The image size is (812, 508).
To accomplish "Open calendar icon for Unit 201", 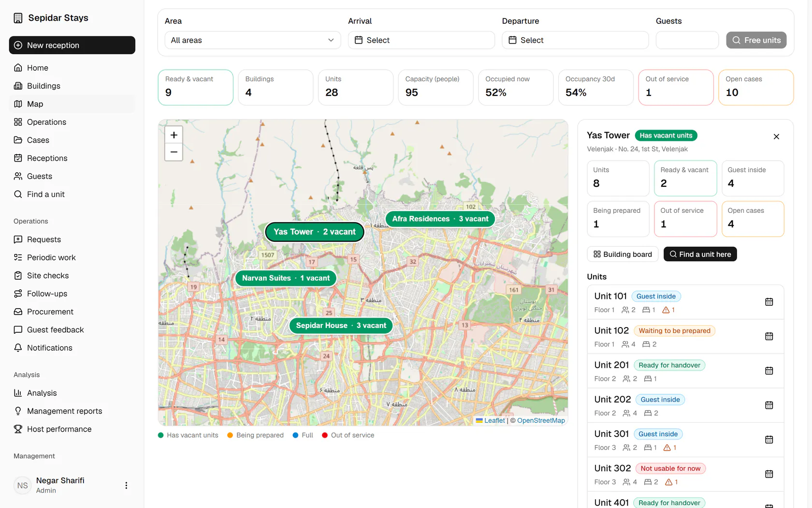I will 769,371.
